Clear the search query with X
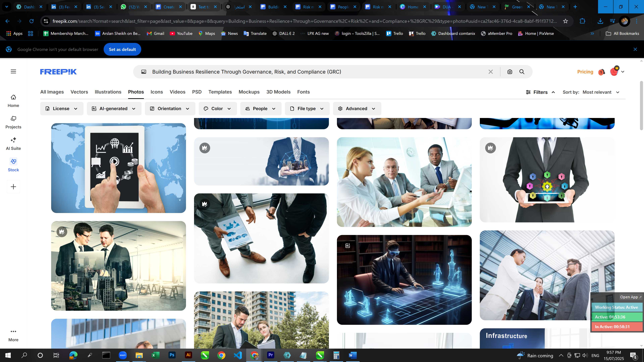Viewport: 644px width, 362px height. coord(491,72)
